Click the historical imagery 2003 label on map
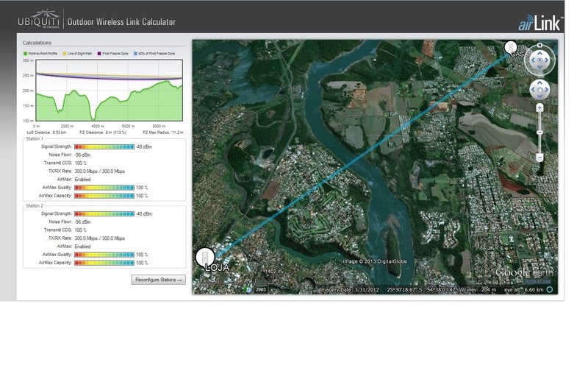 [x=261, y=289]
